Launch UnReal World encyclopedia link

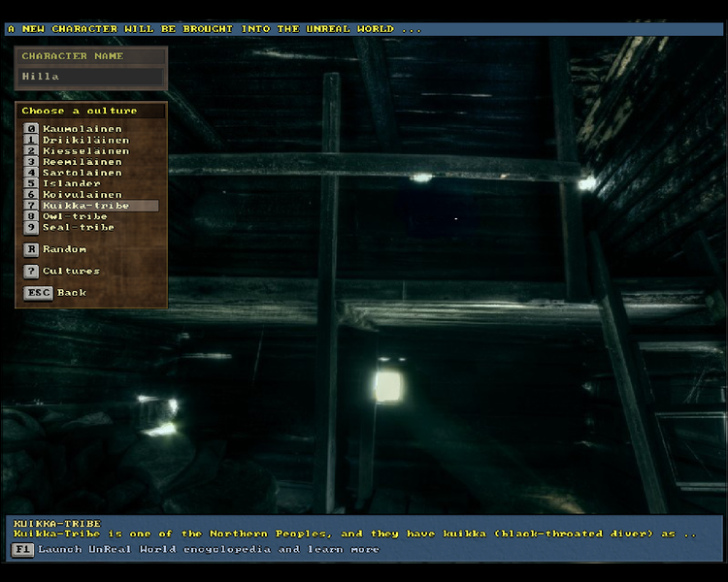208,549
